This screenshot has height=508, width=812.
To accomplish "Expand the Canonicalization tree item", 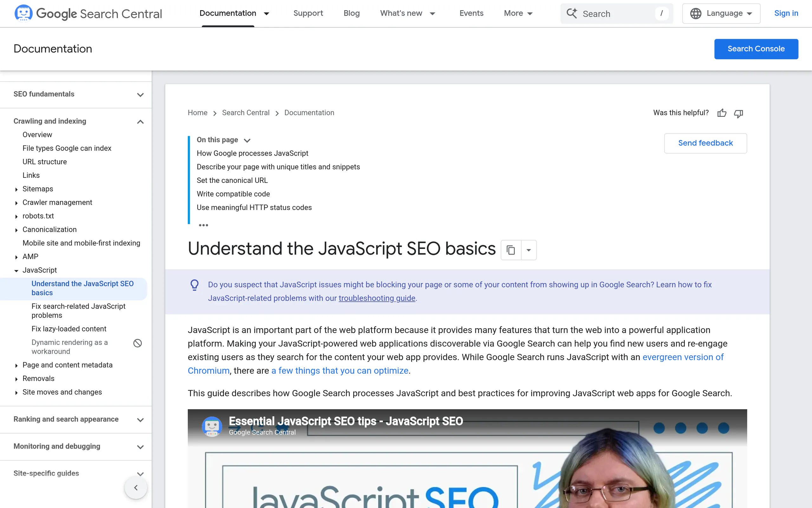I will [x=16, y=230].
